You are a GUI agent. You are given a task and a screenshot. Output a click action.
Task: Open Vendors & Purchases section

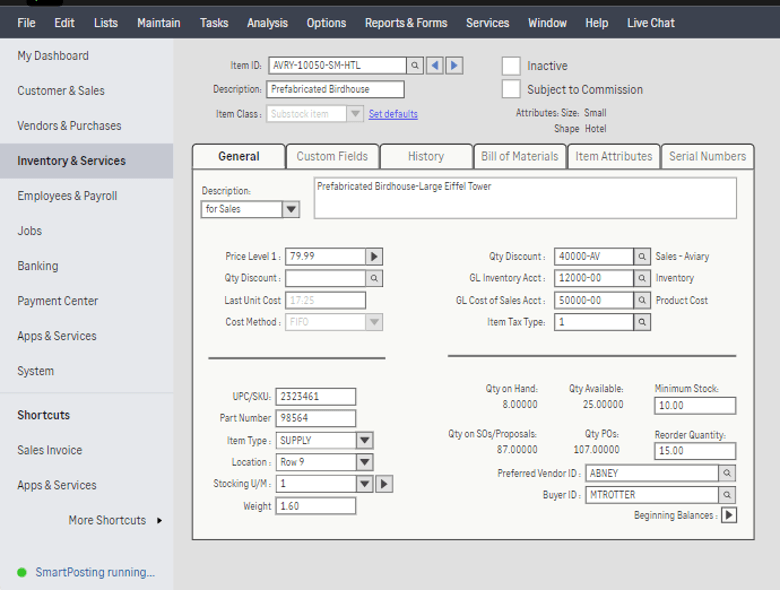point(69,126)
